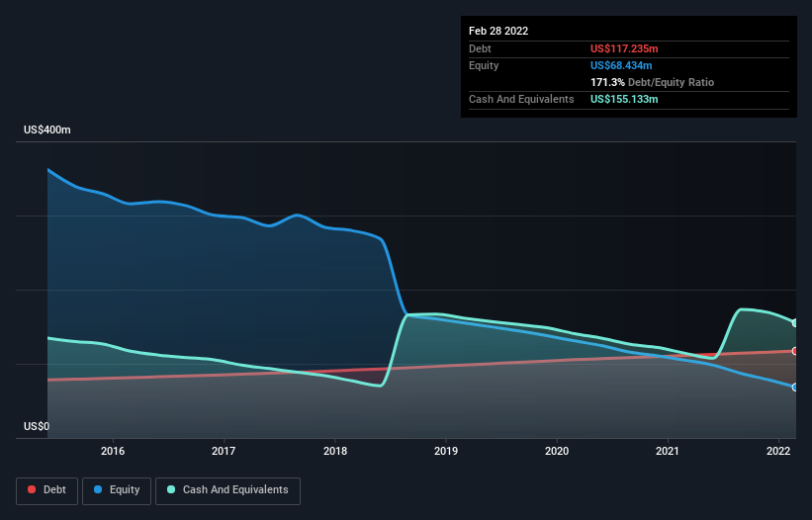
Task: Click the teal dot in Cash legend
Action: 171,489
